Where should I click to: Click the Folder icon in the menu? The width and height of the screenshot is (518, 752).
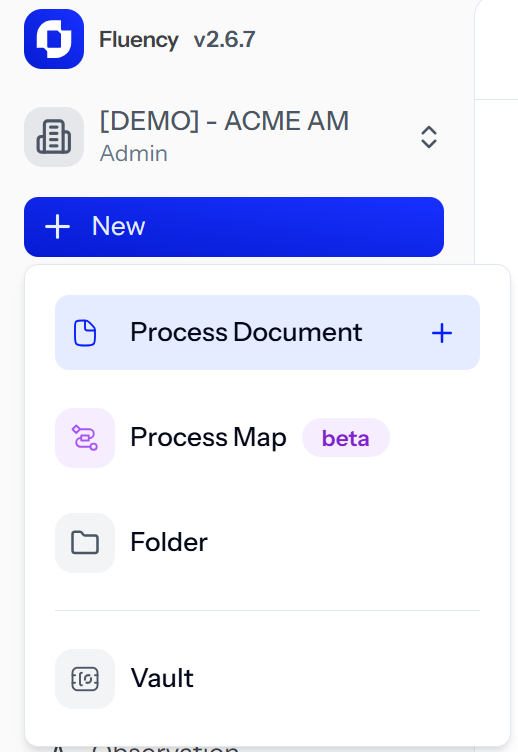pos(85,543)
